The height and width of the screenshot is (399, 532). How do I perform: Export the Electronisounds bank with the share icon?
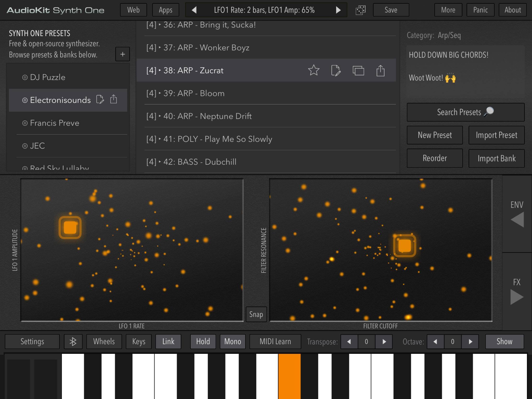[x=114, y=99]
